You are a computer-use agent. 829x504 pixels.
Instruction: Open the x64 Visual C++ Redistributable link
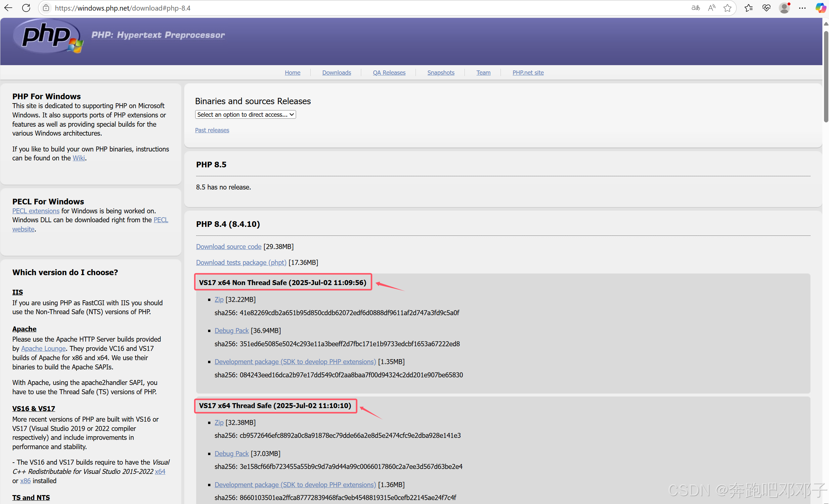[x=160, y=471]
